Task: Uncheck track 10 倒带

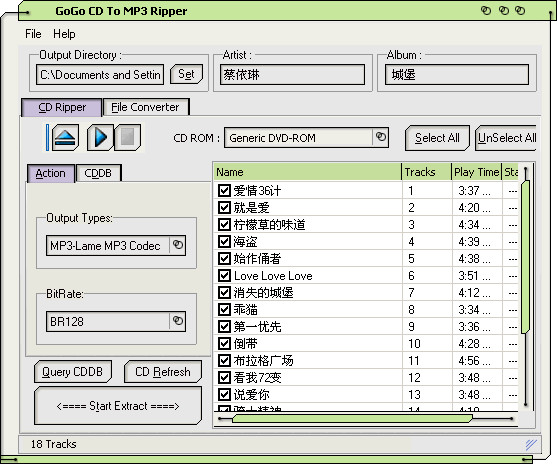Action: [224, 344]
